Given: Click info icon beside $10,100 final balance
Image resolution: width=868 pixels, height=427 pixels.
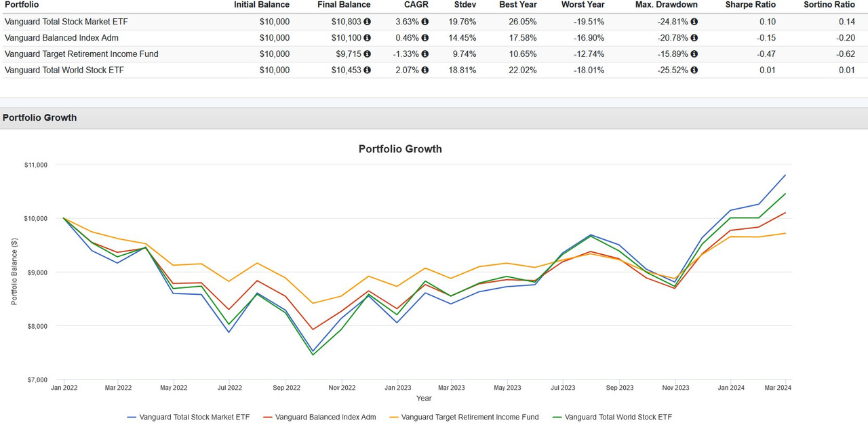Looking at the screenshot, I should click(367, 38).
